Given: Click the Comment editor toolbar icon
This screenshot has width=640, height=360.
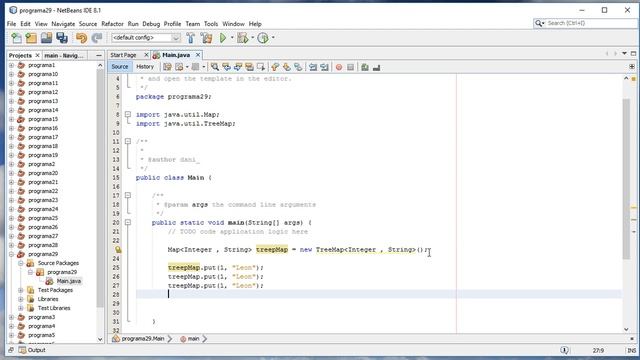Looking at the screenshot, I should click(x=365, y=67).
